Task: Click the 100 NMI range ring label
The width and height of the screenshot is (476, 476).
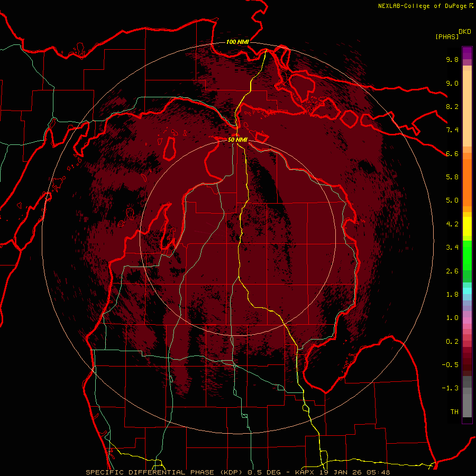Action: tap(237, 42)
